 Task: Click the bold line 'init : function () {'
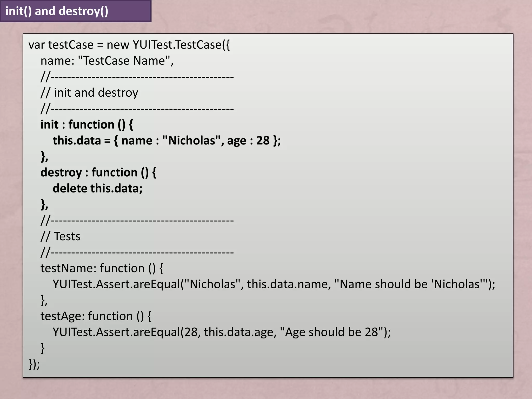point(87,125)
